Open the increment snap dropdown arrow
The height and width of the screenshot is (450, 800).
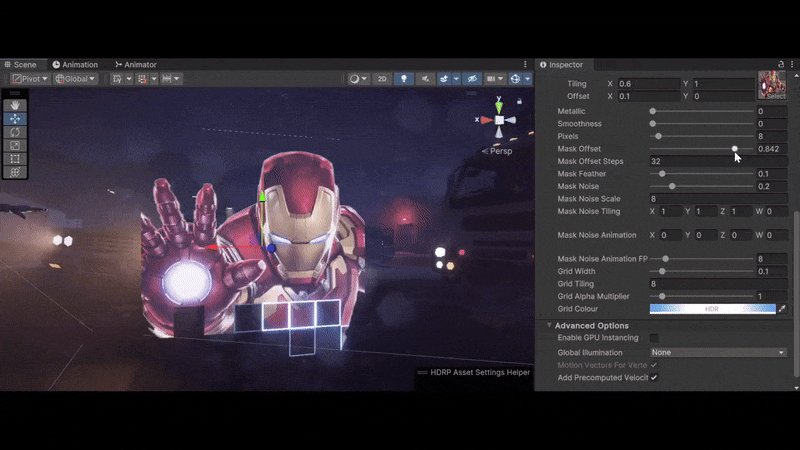tap(177, 79)
